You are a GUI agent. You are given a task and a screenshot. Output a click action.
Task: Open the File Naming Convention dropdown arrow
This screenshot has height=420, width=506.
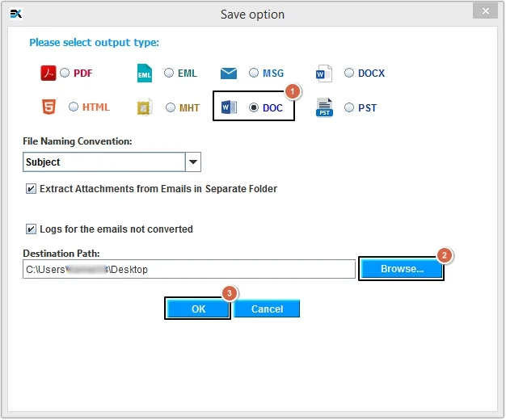(x=193, y=162)
